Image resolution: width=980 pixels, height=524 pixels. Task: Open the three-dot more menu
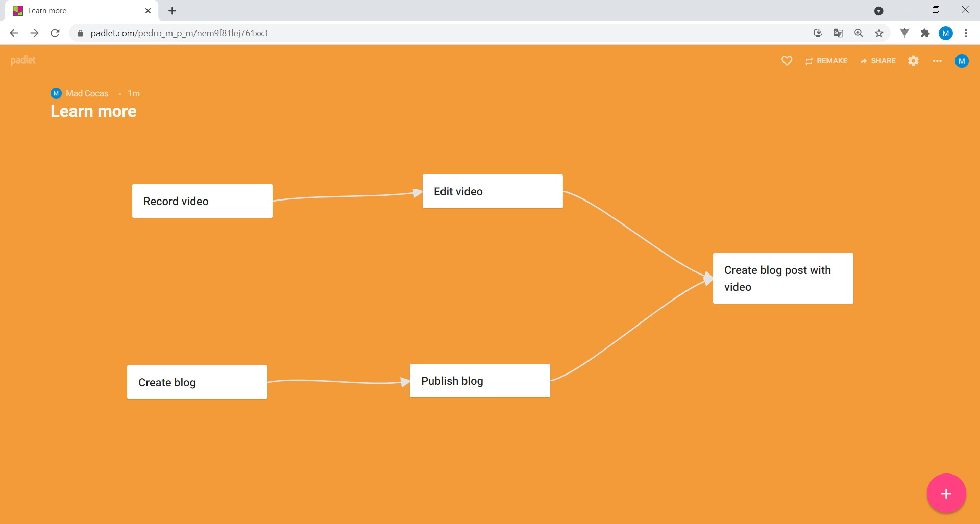937,61
